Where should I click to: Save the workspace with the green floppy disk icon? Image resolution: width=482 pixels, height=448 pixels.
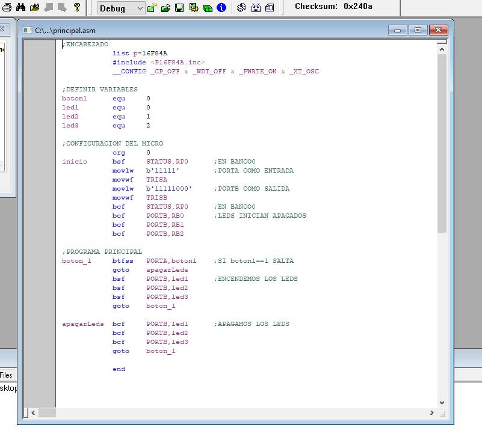[179, 8]
